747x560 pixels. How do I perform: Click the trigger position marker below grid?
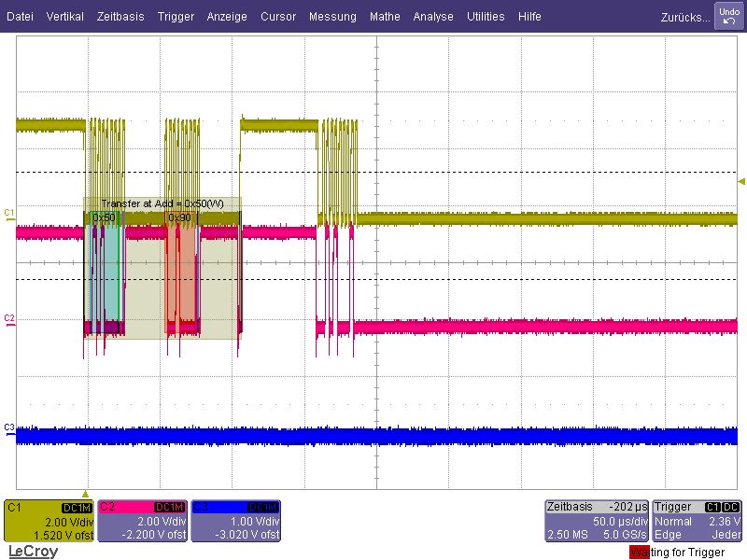pos(85,495)
